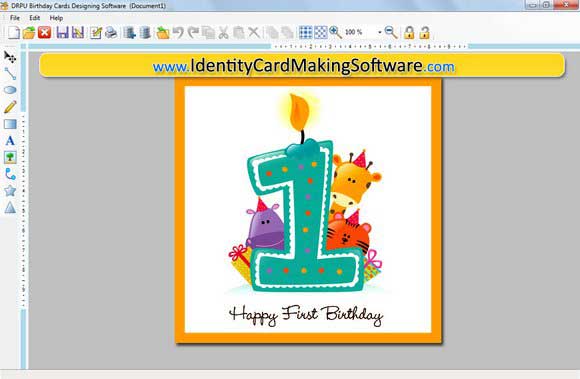
Task: Open the File menu
Action: pyautogui.click(x=15, y=18)
